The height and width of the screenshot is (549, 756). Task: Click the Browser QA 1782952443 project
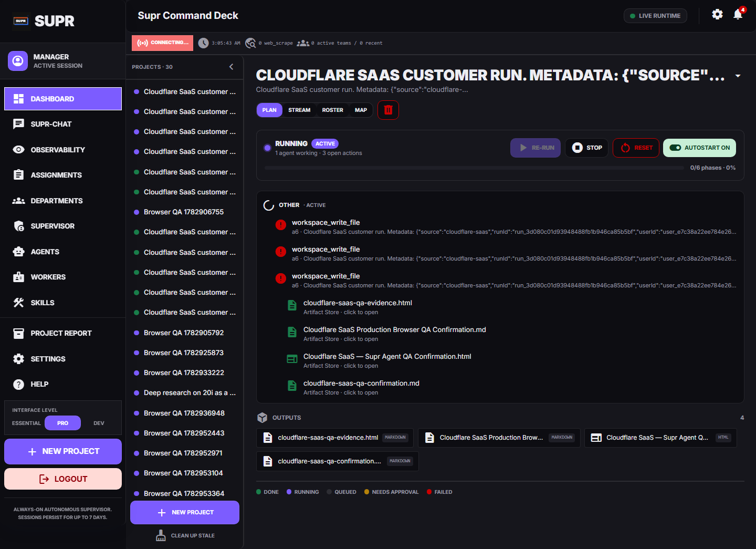coord(185,433)
